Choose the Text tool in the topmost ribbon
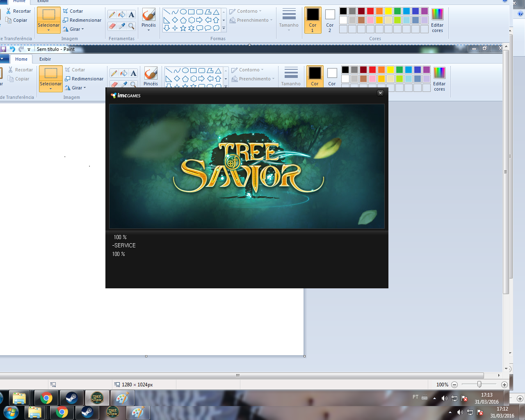Screen dimensions: 525x420 coord(132,15)
